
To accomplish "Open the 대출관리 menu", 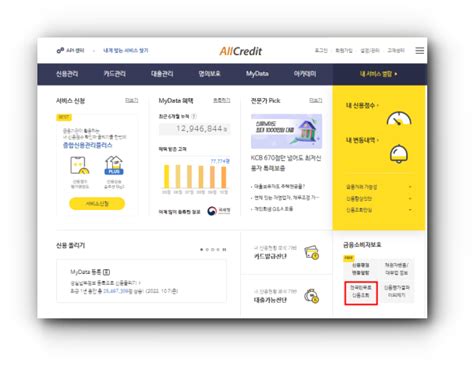I will click(x=162, y=74).
